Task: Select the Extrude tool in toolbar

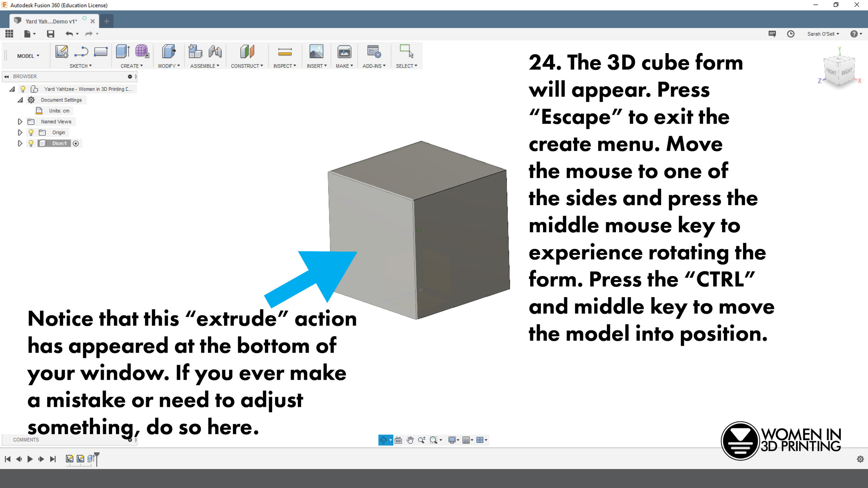Action: pos(123,51)
